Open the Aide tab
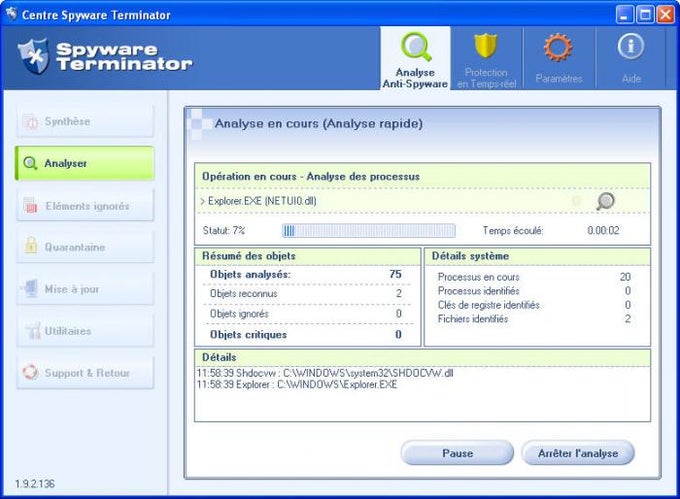The width and height of the screenshot is (680, 499). [x=631, y=58]
